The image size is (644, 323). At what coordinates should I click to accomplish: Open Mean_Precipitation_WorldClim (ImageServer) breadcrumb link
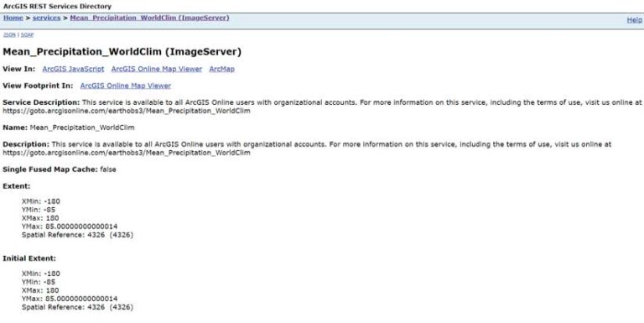tap(149, 18)
